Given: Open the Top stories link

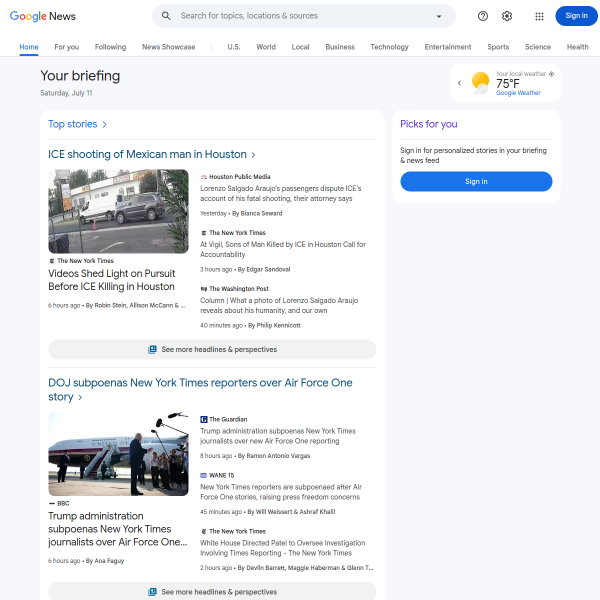Looking at the screenshot, I should [73, 124].
